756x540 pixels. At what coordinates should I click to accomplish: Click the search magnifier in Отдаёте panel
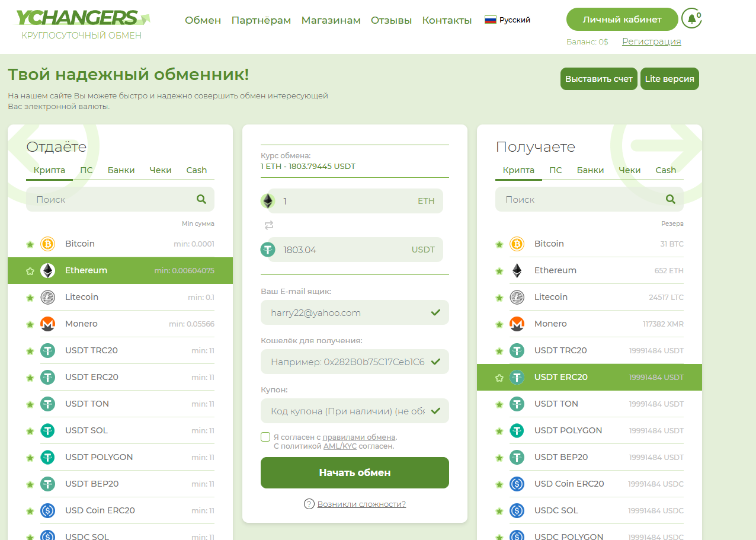(x=201, y=200)
